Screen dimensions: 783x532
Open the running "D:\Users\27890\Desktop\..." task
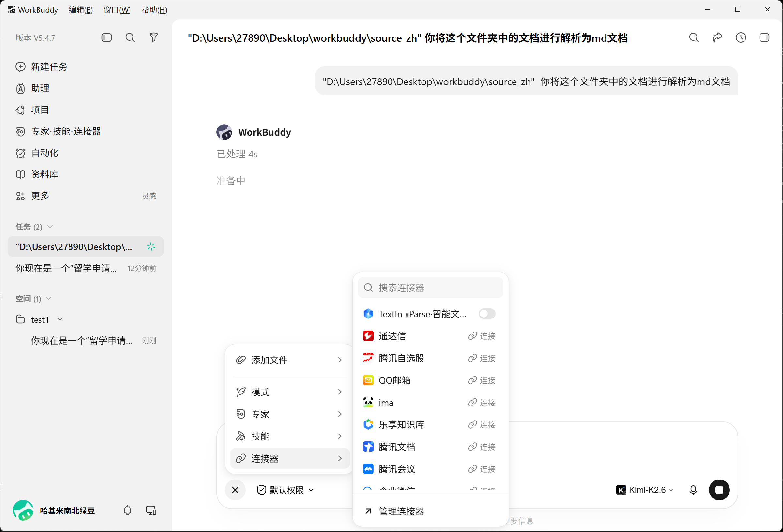pos(85,247)
